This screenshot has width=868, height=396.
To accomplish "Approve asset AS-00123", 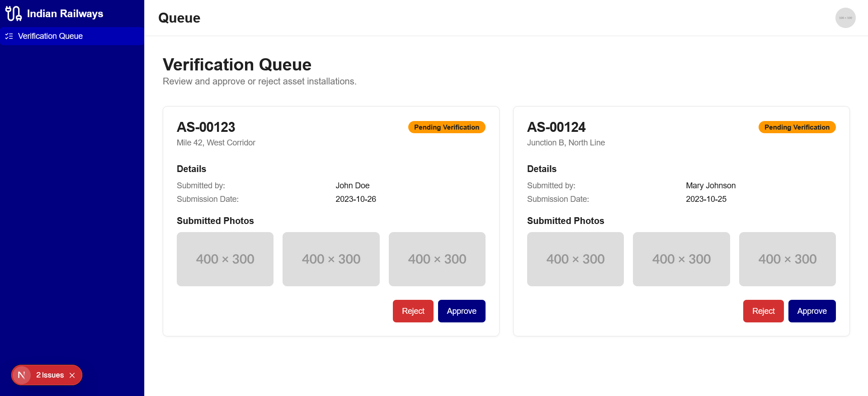I will click(461, 311).
